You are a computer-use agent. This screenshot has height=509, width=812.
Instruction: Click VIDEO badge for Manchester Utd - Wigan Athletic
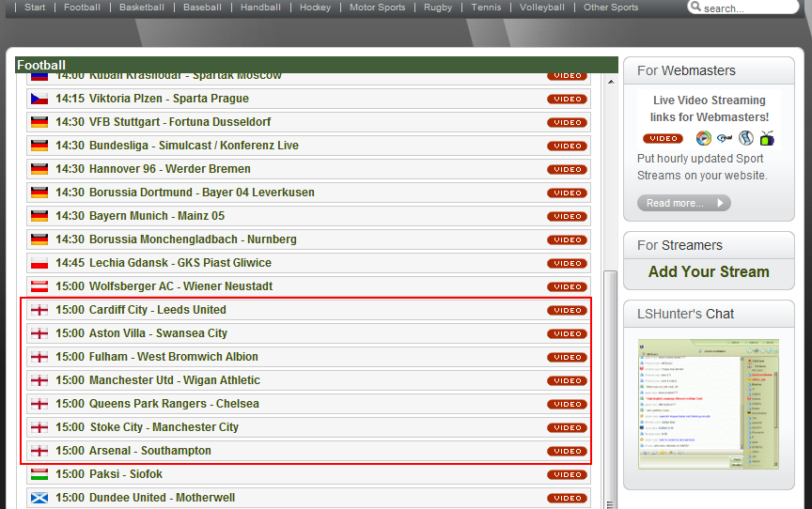pos(567,380)
